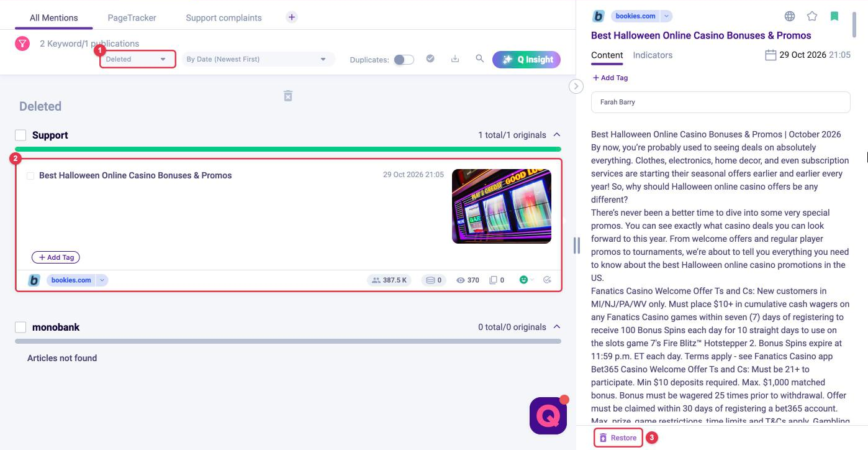Click the green sentiment smiley icon

coord(523,280)
